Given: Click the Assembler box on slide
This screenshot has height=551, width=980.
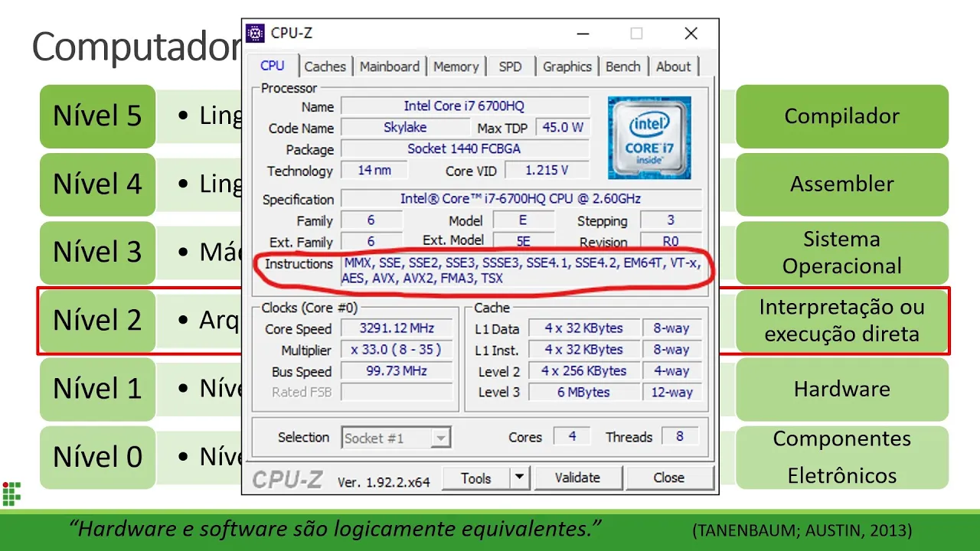Looking at the screenshot, I should [842, 184].
